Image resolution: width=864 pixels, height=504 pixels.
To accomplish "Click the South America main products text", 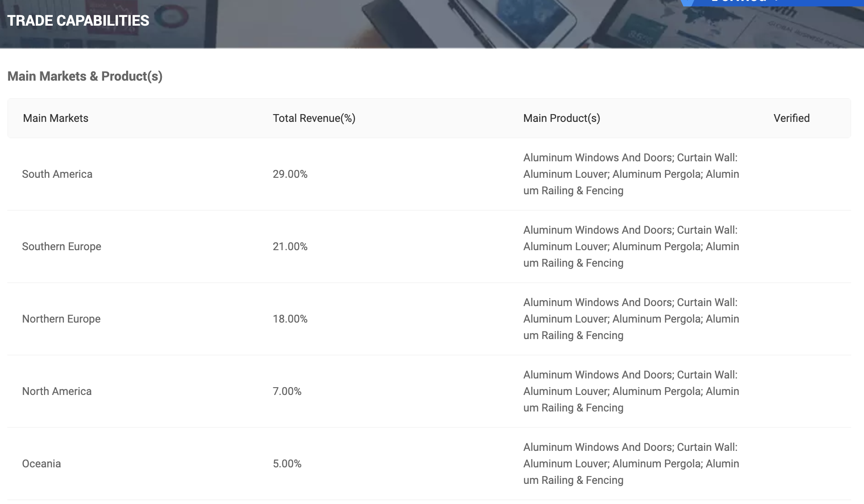I will 631,174.
